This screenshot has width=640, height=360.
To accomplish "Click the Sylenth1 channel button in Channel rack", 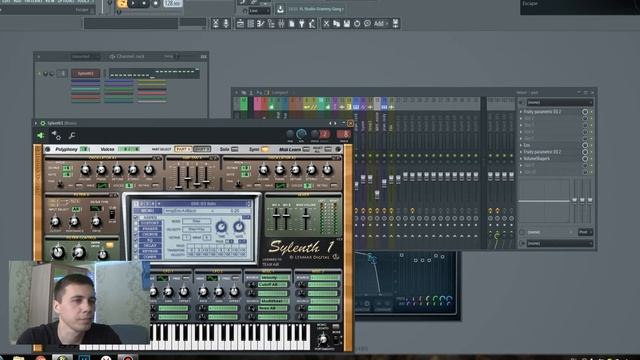I will (x=85, y=74).
